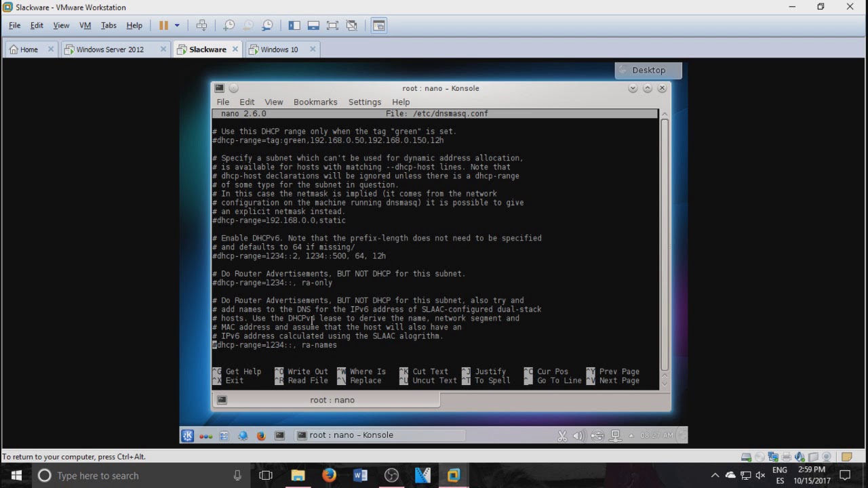Open the VMware Help menu
The image size is (868, 488).
tap(134, 25)
